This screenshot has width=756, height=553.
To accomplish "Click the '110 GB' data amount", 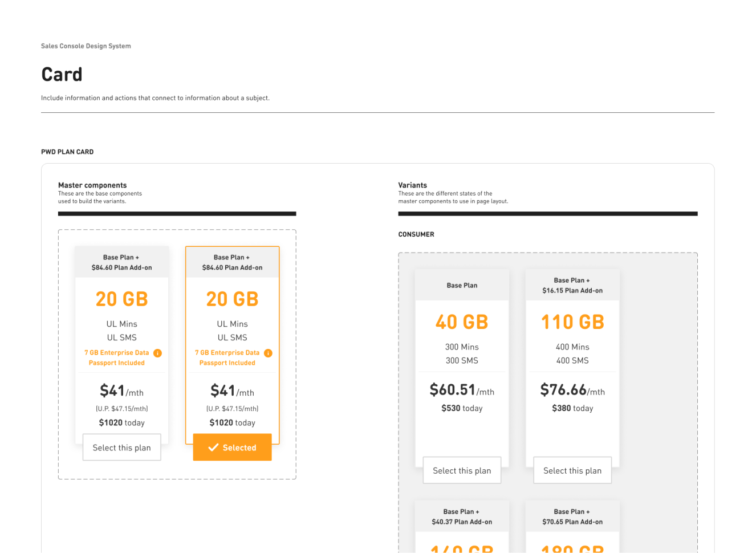I will click(x=572, y=322).
